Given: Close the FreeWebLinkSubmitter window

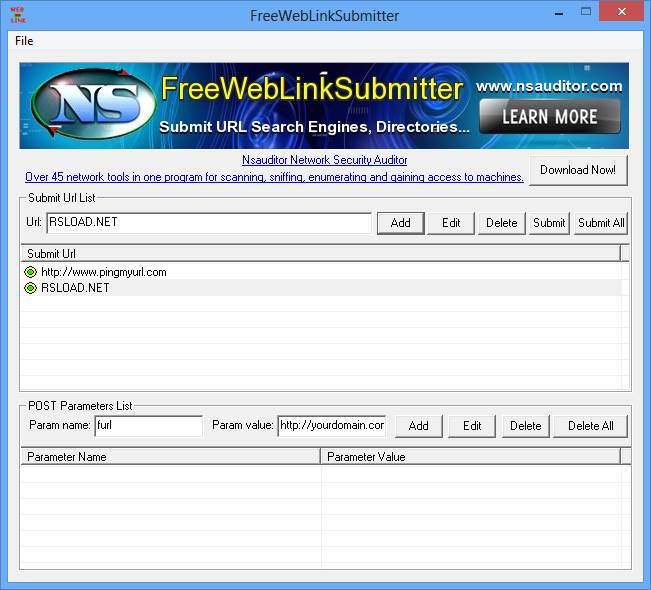Looking at the screenshot, I should [x=622, y=12].
